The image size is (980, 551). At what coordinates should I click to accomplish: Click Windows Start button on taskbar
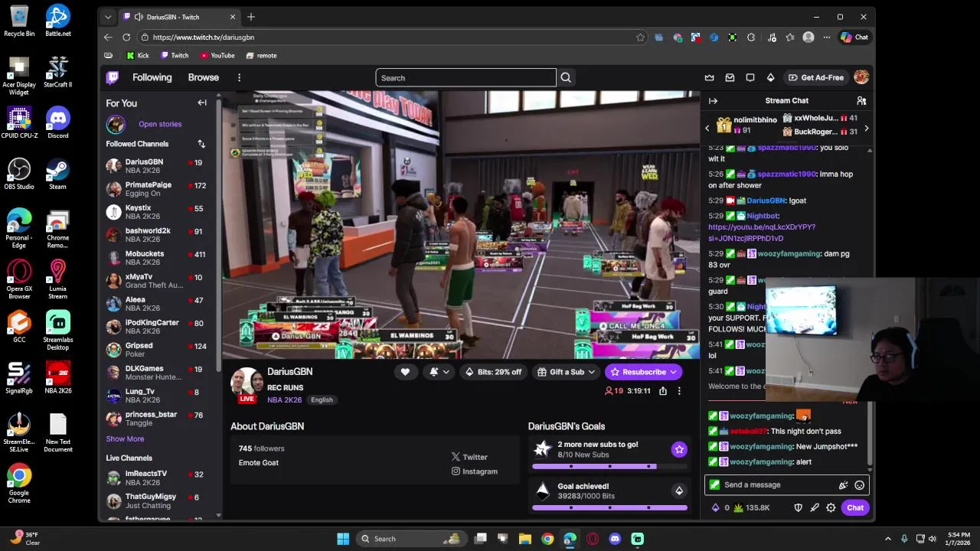343,539
